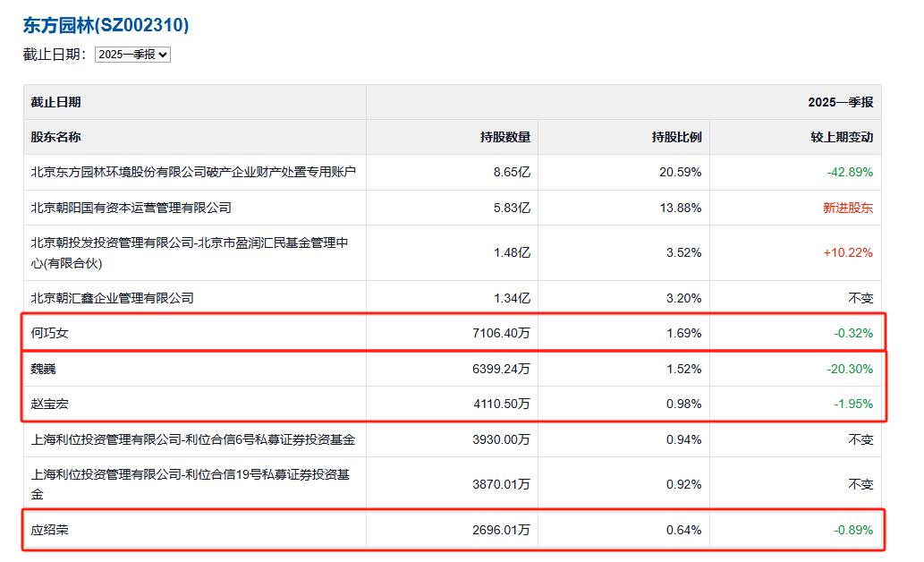Select 利位合信6号私募证券投资基金 shareholder row
The image size is (924, 562).
click(x=453, y=440)
